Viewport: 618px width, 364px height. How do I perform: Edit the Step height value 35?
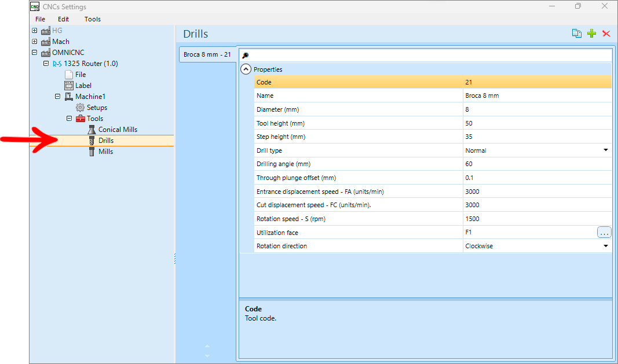pos(537,137)
